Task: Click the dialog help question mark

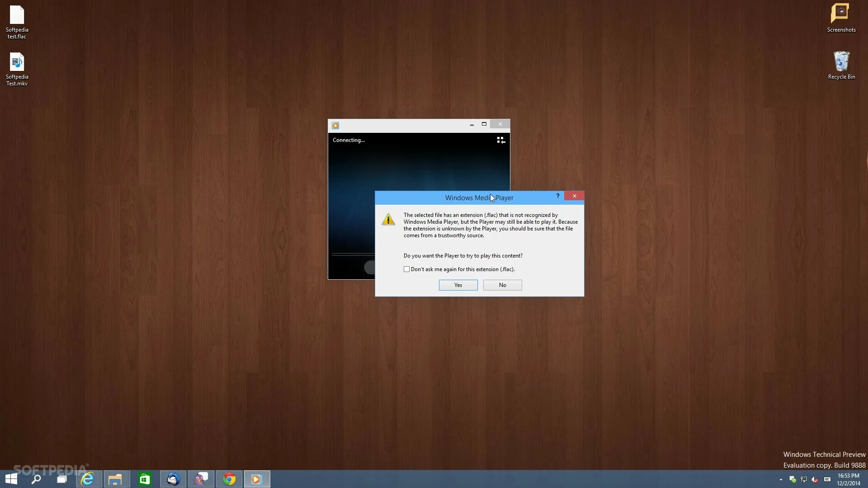Action: pyautogui.click(x=557, y=196)
